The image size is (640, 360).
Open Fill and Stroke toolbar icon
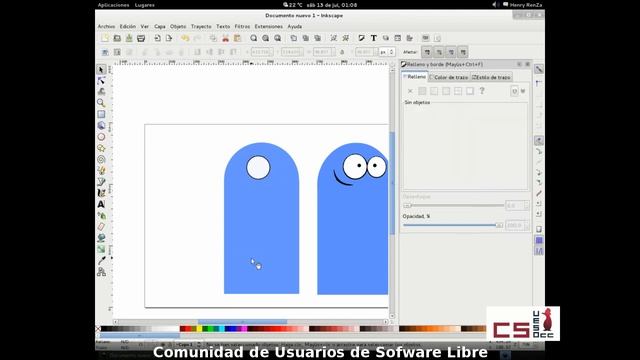click(x=361, y=38)
